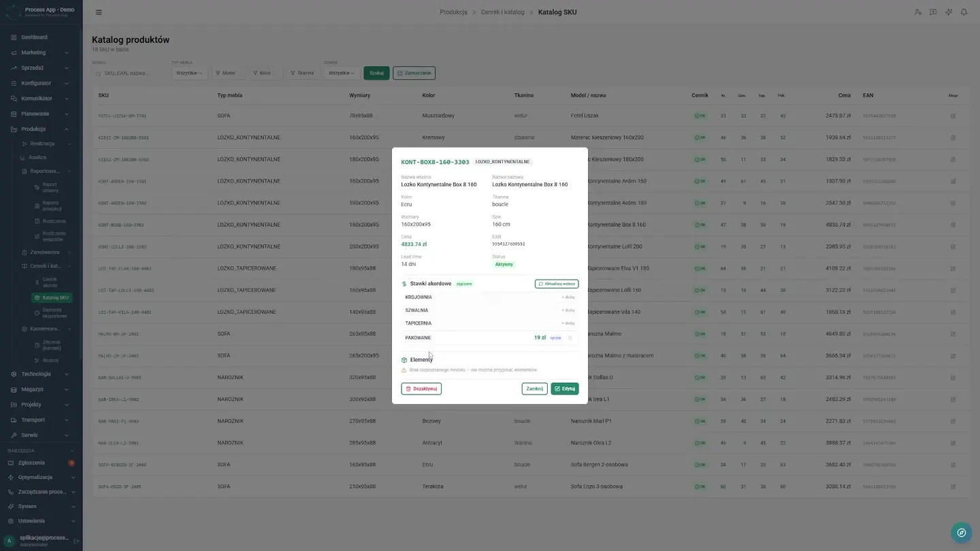Expand Sprzedaż sidebar section

(41, 68)
